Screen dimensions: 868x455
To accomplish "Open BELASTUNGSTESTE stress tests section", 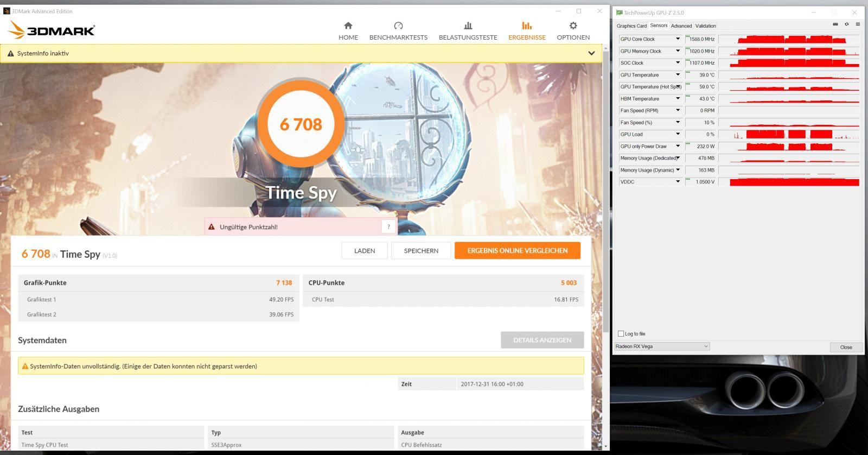I will tap(468, 31).
